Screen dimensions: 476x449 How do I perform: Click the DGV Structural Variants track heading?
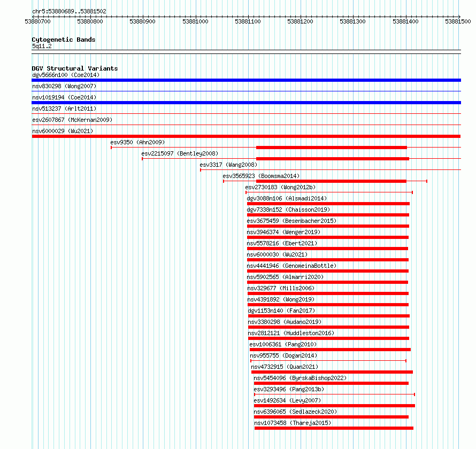pyautogui.click(x=75, y=68)
